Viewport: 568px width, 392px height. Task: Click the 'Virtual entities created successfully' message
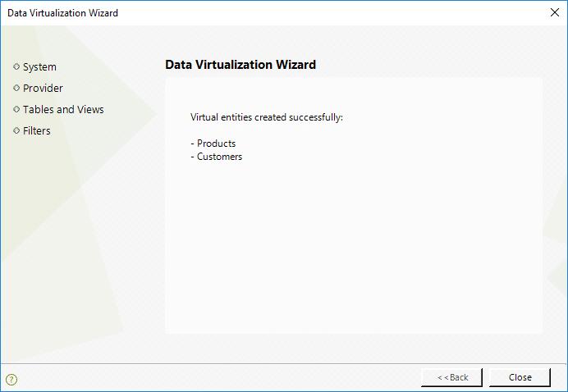point(267,117)
